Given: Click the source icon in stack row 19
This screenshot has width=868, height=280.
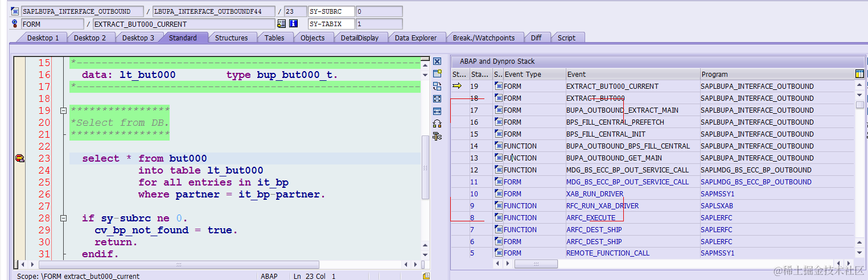Looking at the screenshot, I should [x=499, y=86].
